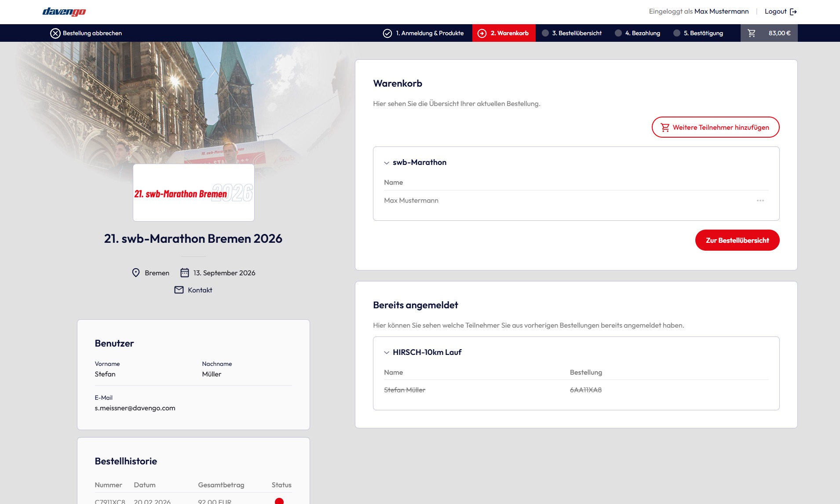Click the location pin icon beside Bremen
The image size is (840, 504).
point(136,273)
